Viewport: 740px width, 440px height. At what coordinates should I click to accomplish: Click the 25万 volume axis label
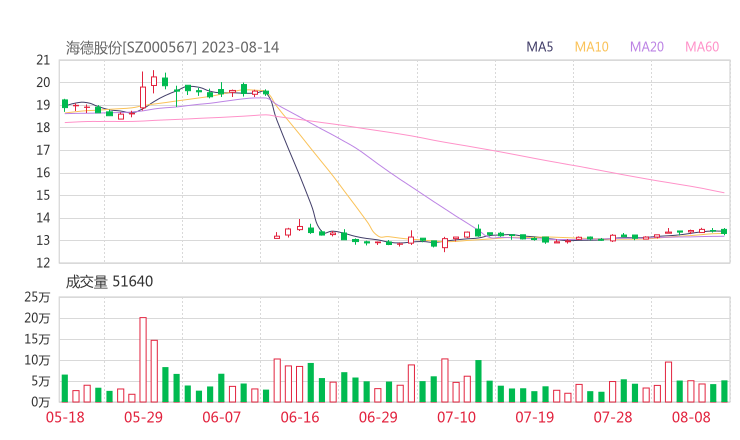(37, 297)
